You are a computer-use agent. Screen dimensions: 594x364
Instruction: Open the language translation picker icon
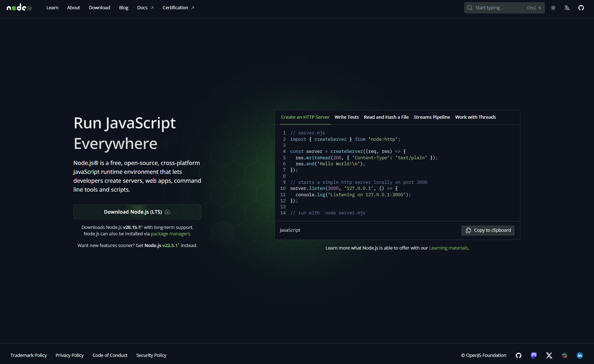[567, 8]
